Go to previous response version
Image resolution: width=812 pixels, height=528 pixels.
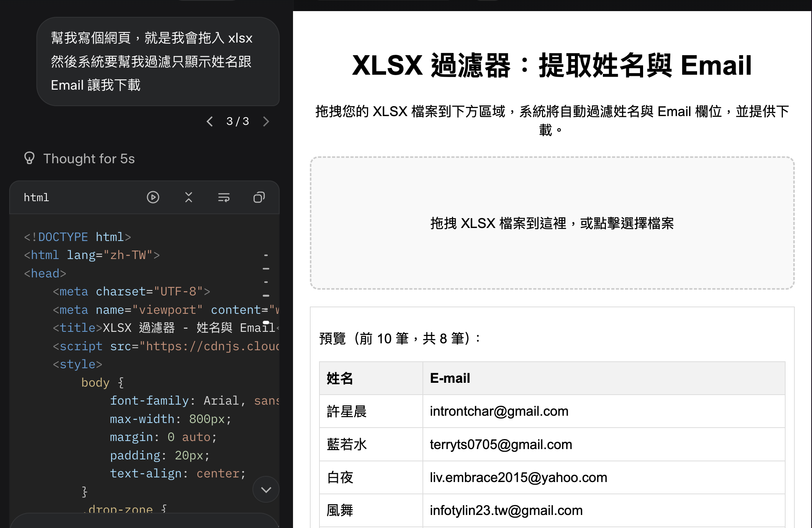(209, 121)
